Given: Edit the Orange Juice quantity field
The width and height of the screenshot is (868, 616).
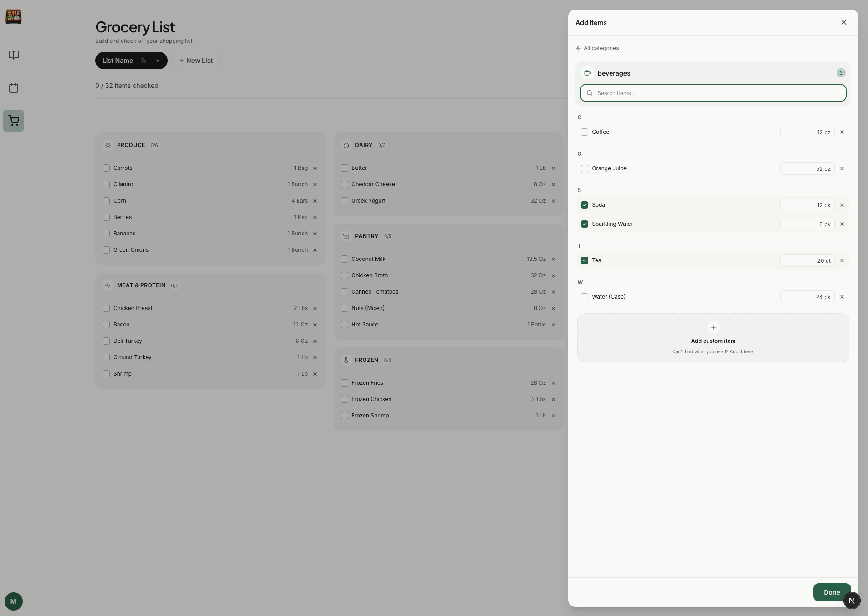Looking at the screenshot, I should click(807, 168).
